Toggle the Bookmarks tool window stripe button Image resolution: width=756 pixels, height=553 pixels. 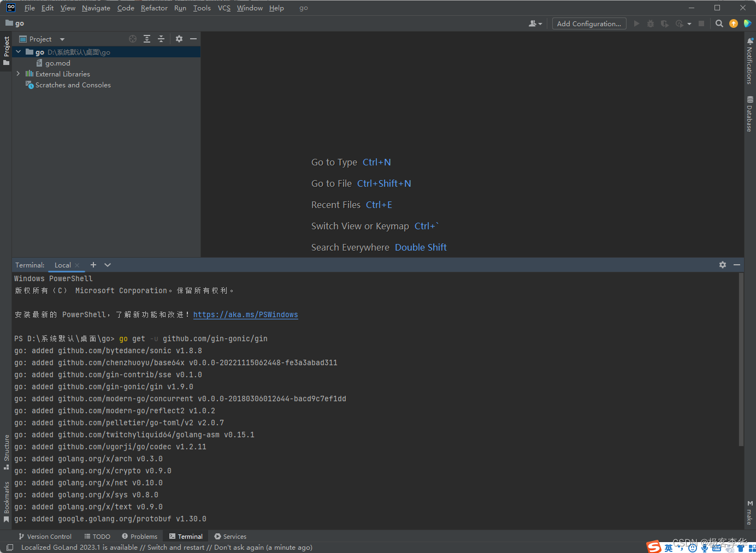point(6,502)
